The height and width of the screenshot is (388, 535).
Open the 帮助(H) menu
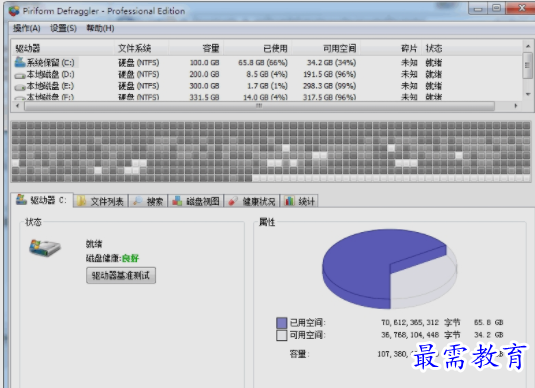click(x=100, y=28)
